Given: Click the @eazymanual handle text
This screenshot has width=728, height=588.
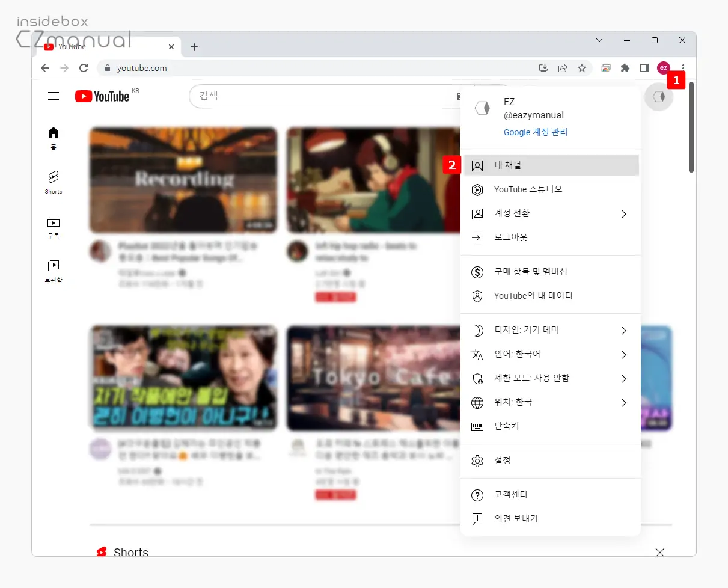Looking at the screenshot, I should pos(534,115).
